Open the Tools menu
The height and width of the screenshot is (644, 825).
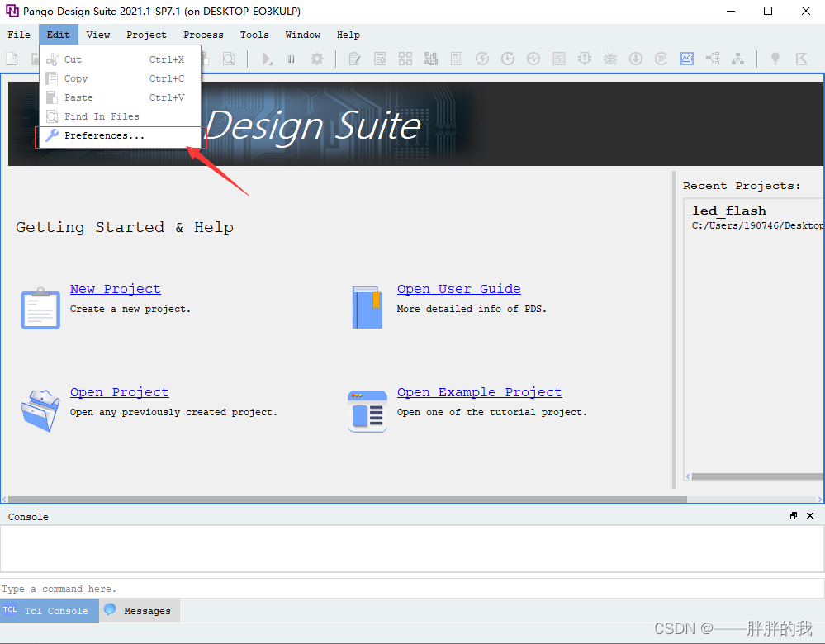pos(254,35)
